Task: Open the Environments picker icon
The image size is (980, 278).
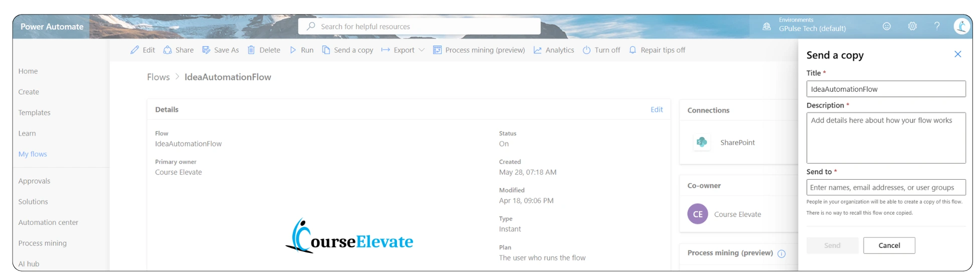Action: tap(766, 27)
